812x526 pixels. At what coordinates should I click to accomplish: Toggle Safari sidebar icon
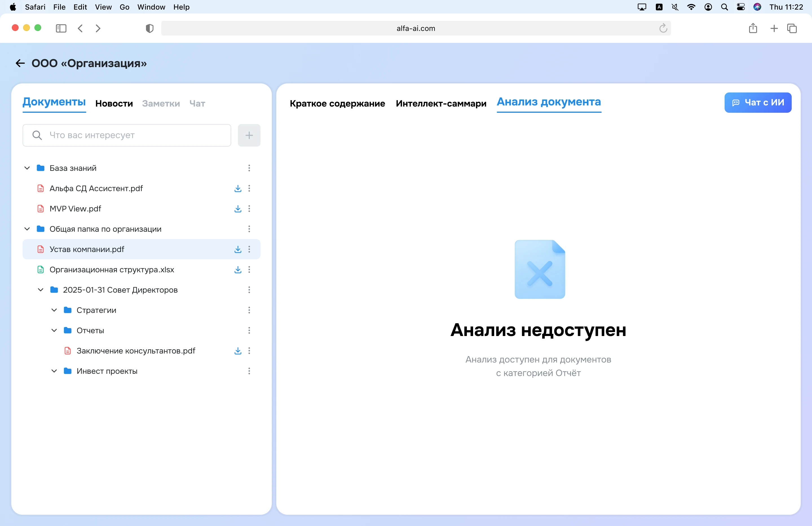click(61, 28)
